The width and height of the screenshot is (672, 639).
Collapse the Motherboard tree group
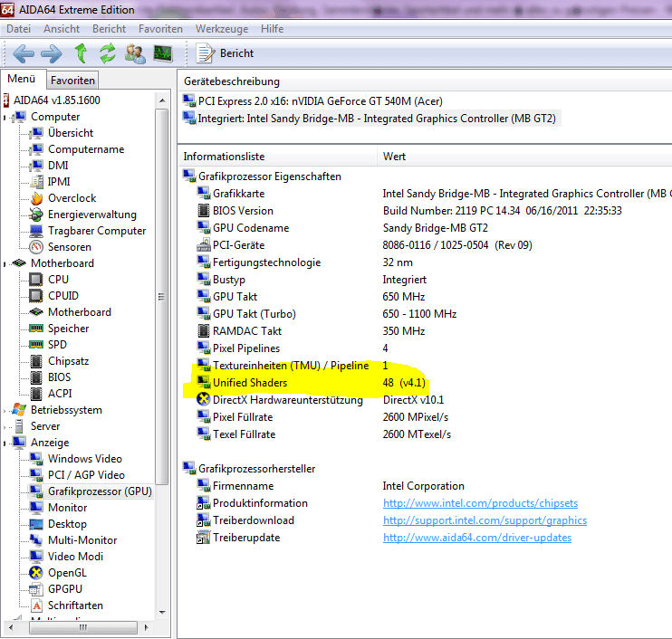[x=5, y=263]
